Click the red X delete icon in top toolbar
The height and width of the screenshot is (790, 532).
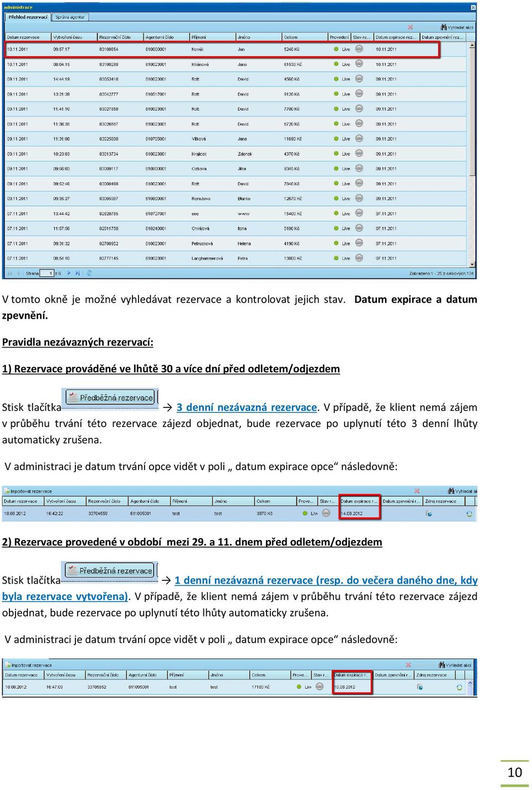point(410,27)
